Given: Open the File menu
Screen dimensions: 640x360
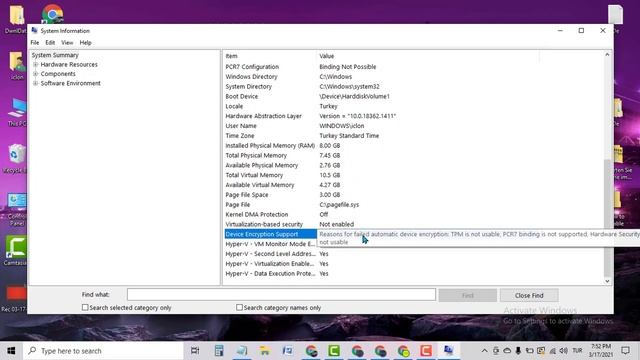Looking at the screenshot, I should coord(35,42).
